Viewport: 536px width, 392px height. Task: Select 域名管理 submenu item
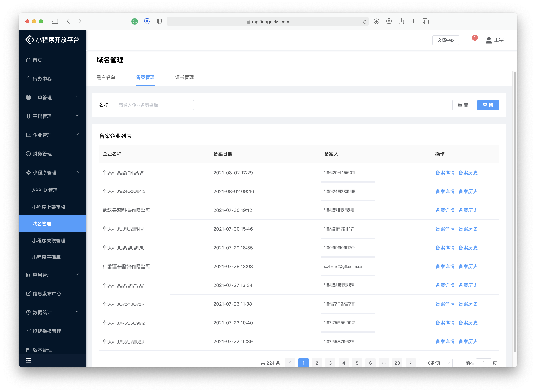(x=52, y=223)
